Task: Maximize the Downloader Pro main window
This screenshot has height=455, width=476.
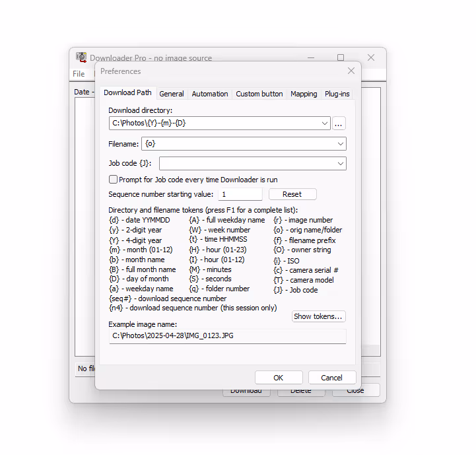Action: tap(341, 57)
